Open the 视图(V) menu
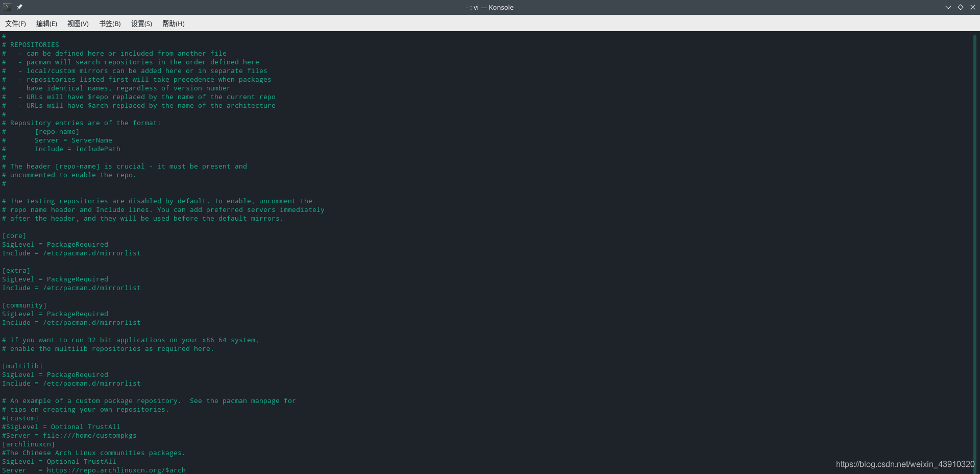Image resolution: width=980 pixels, height=474 pixels. tap(78, 23)
